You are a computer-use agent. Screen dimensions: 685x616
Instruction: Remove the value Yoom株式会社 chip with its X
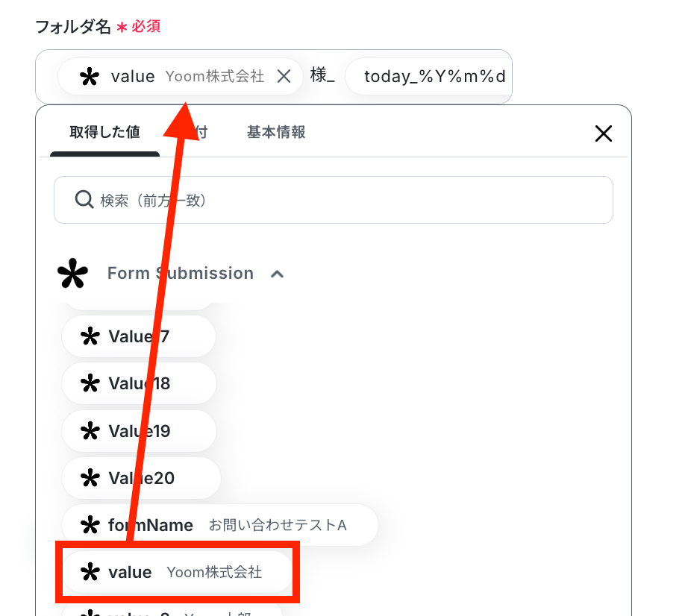284,76
